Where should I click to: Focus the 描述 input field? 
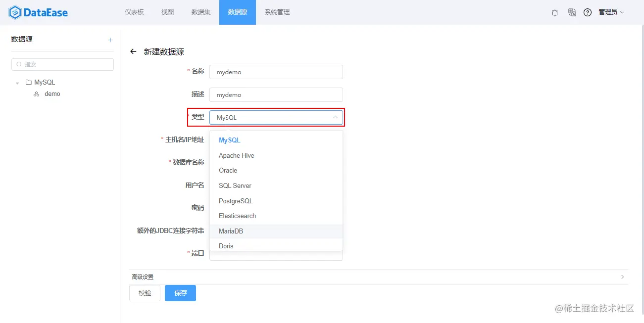click(276, 94)
